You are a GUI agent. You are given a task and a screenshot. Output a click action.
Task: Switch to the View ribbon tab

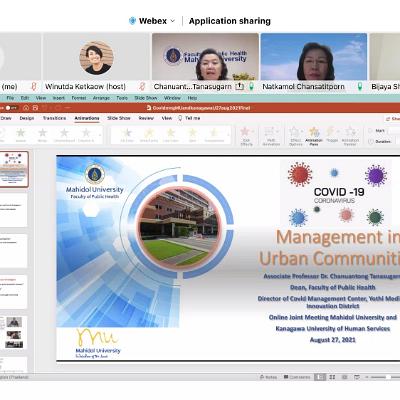(167, 118)
